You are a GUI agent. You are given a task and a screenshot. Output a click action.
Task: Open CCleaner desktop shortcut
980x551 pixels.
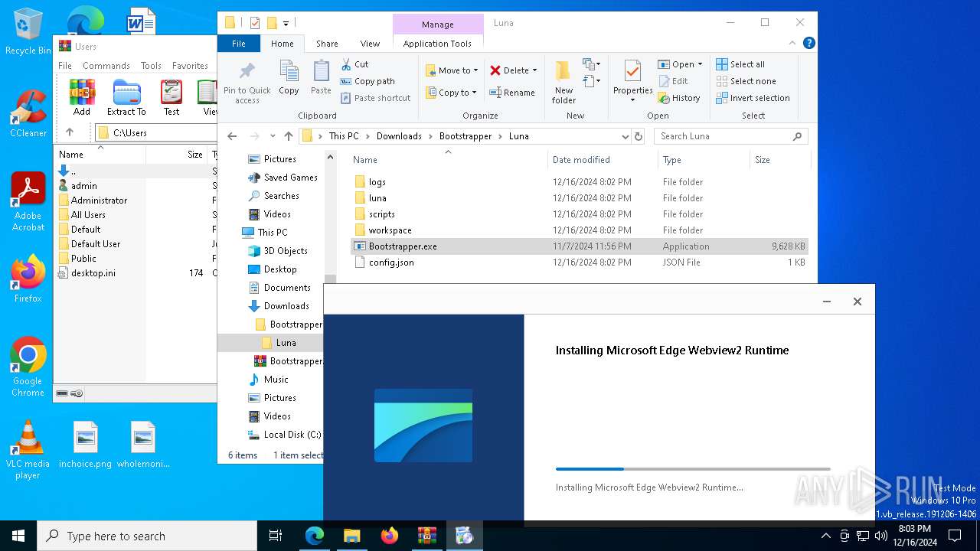click(x=28, y=113)
